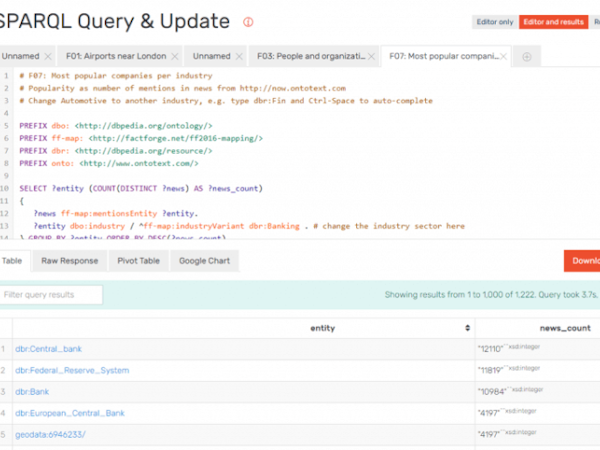Add a new query tab with plus icon
This screenshot has width=600, height=450.
[x=527, y=57]
